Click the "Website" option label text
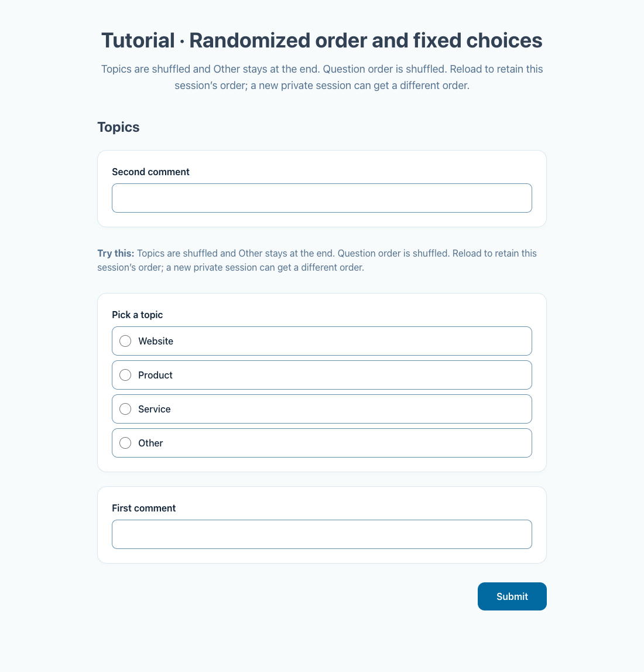Viewport: 644px width, 672px height. tap(156, 341)
